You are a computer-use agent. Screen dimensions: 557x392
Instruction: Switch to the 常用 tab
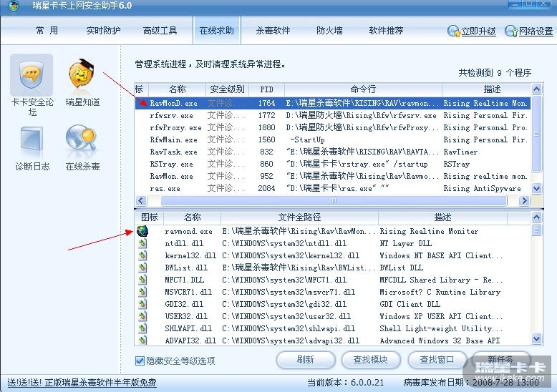pos(47,31)
